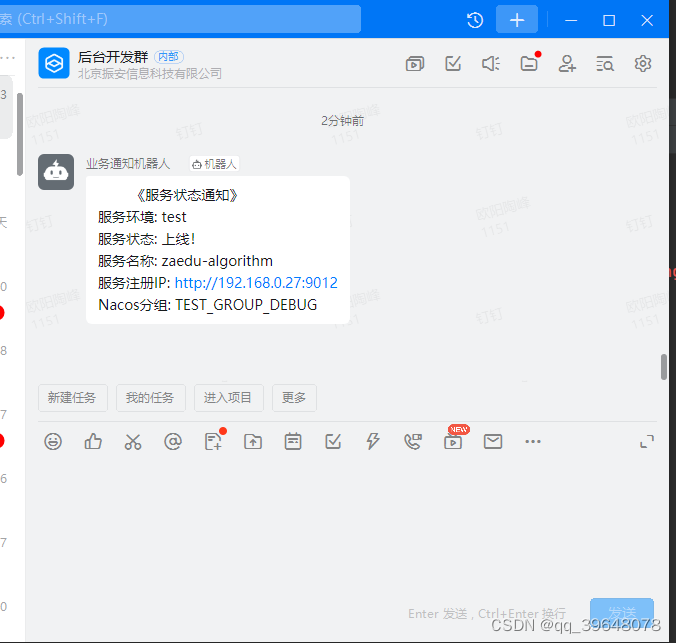Click the 进入项目 button
This screenshot has width=676, height=643.
tap(228, 398)
